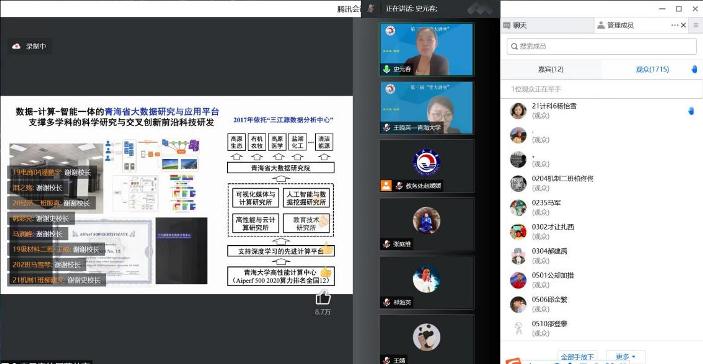
Task: Select attendee 0235 in the member list
Action: 601,207
